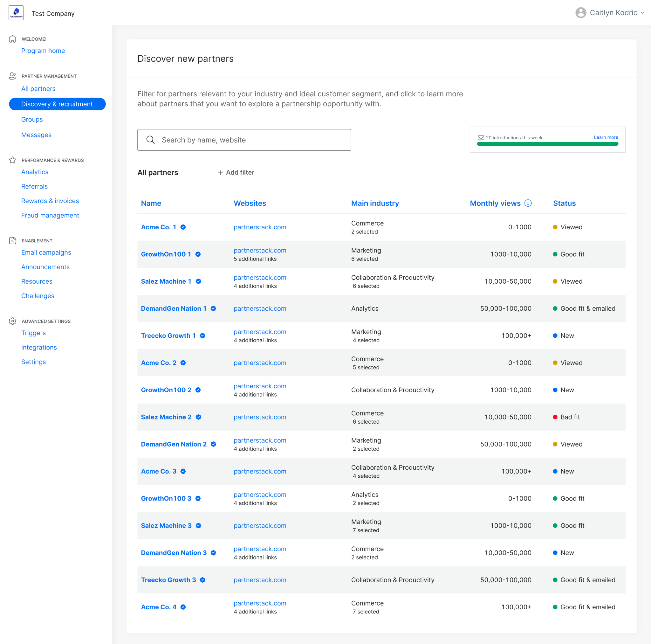Open Integrations settings
The image size is (651, 644).
39,348
